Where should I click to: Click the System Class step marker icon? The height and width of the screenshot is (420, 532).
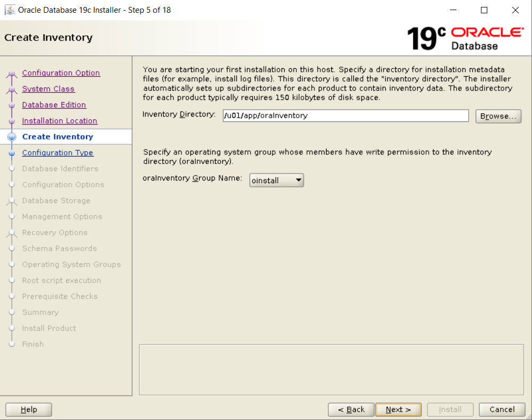click(x=12, y=90)
